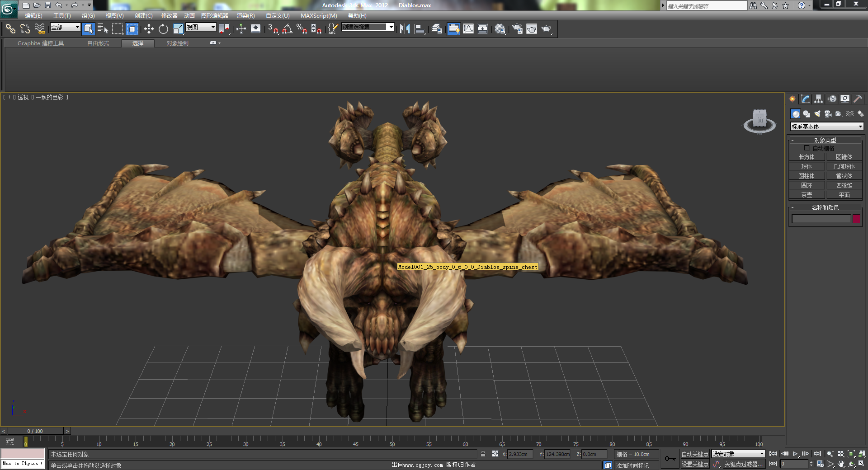
Task: Open the MAXScript(M) menu
Action: click(319, 16)
